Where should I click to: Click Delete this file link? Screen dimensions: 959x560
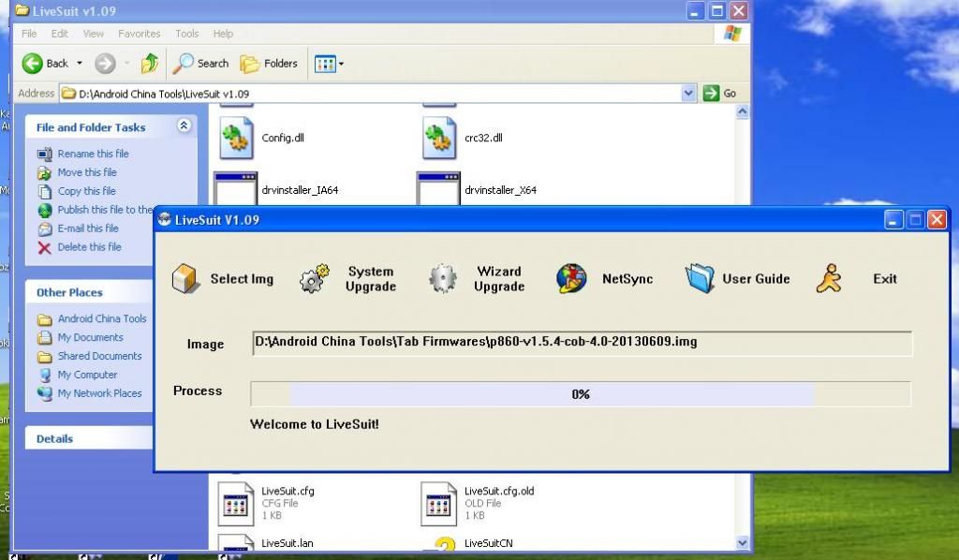[89, 247]
